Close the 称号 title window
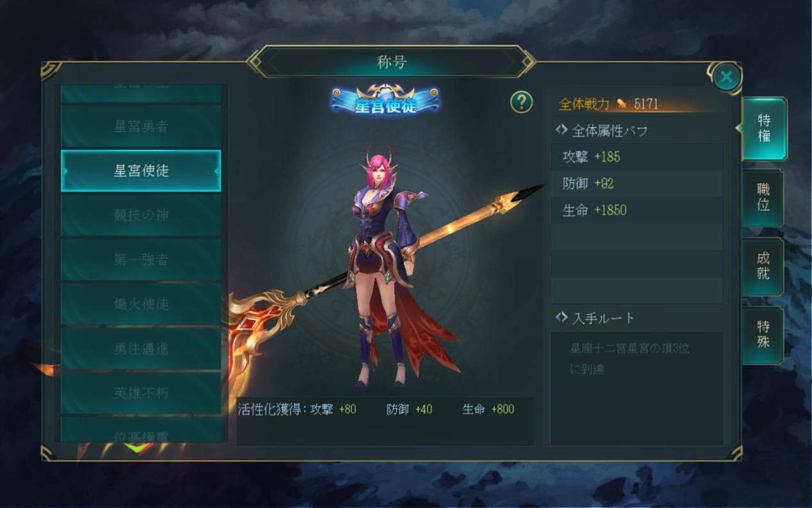Screen dimensions: 812x508 click(x=725, y=78)
